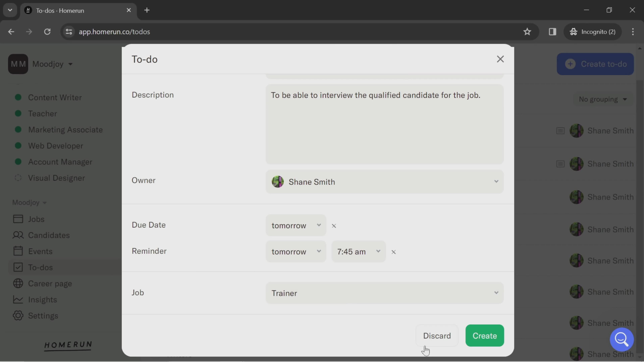This screenshot has height=362, width=644.
Task: Expand the Moodjoy section in sidebar
Action: coord(29,202)
